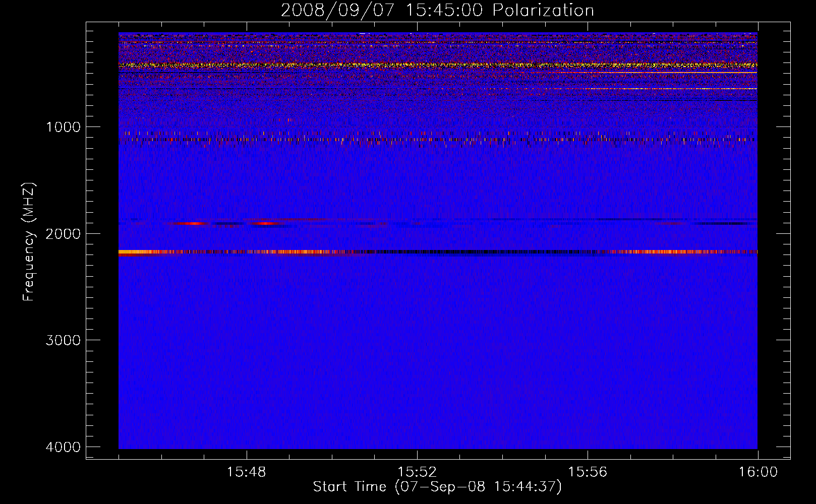The width and height of the screenshot is (816, 504).
Task: Click the "Frequency (MHZ)" y-axis label
Action: coord(29,242)
